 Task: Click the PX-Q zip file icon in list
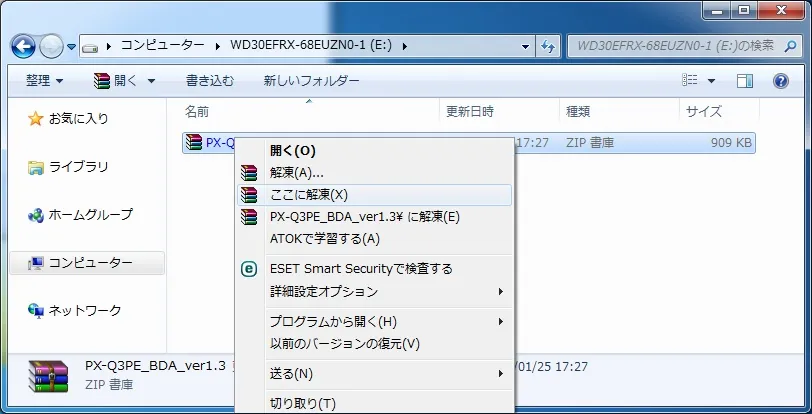click(194, 142)
